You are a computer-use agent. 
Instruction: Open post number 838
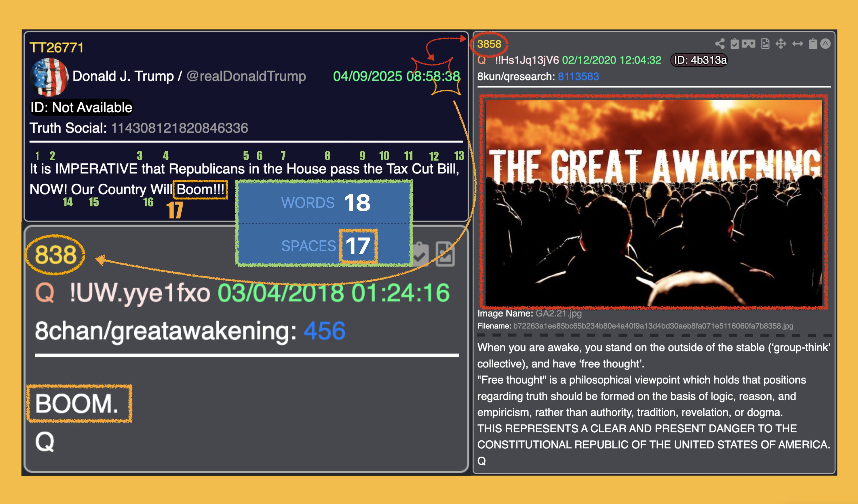coord(55,255)
